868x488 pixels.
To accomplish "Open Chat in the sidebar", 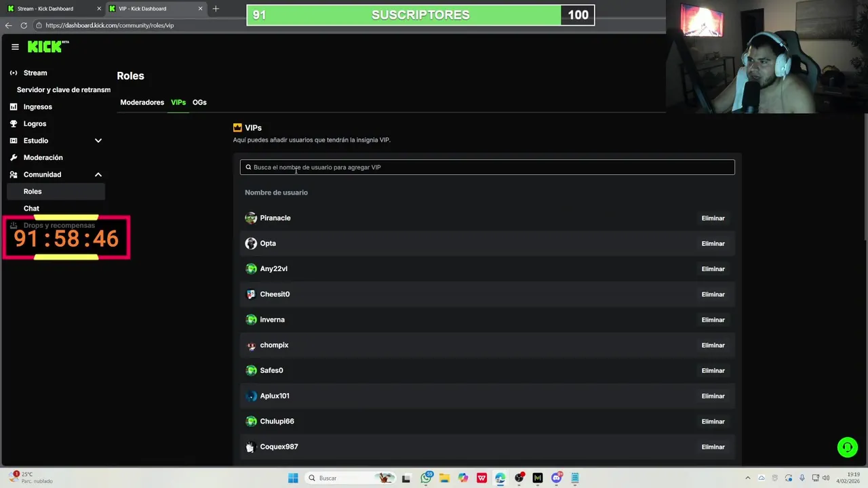I will [x=31, y=208].
